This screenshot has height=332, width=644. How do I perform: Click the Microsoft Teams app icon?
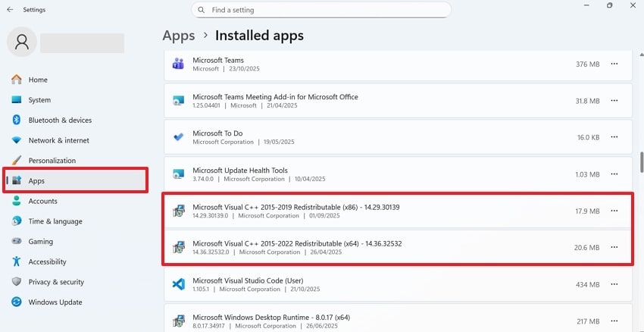click(178, 64)
